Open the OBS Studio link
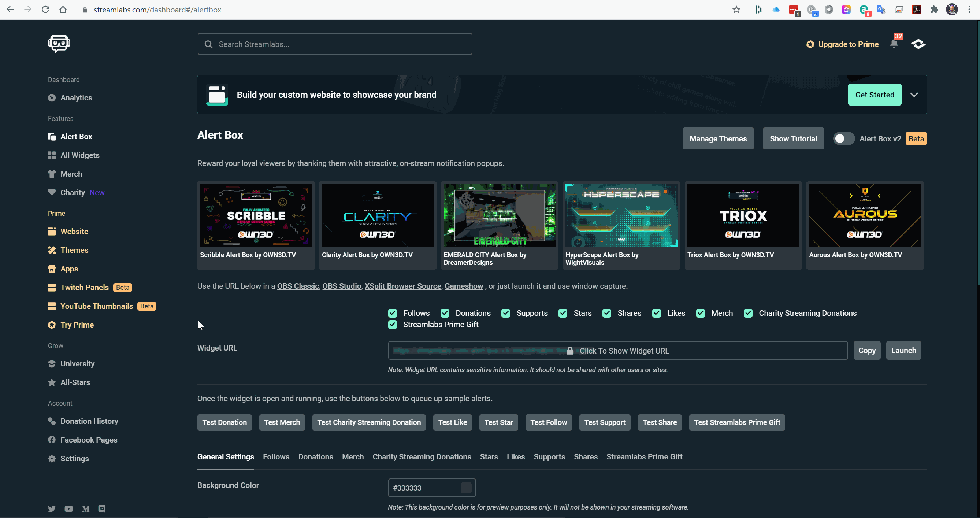The width and height of the screenshot is (980, 518). [x=341, y=286]
